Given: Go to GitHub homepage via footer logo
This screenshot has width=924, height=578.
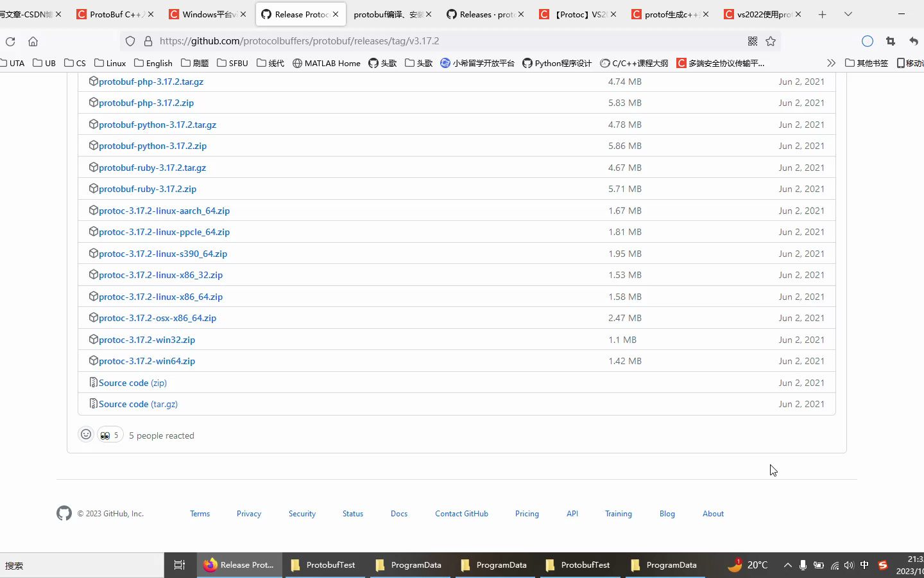Looking at the screenshot, I should coord(64,513).
